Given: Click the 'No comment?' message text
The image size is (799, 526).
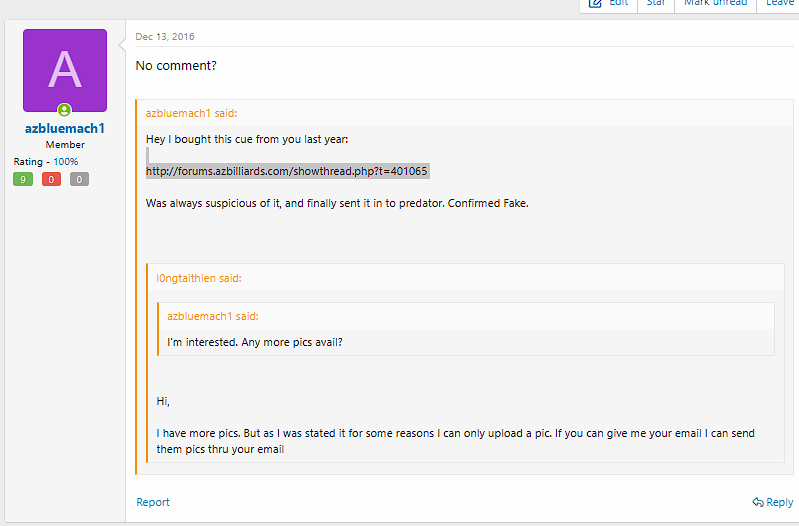Looking at the screenshot, I should pyautogui.click(x=176, y=66).
